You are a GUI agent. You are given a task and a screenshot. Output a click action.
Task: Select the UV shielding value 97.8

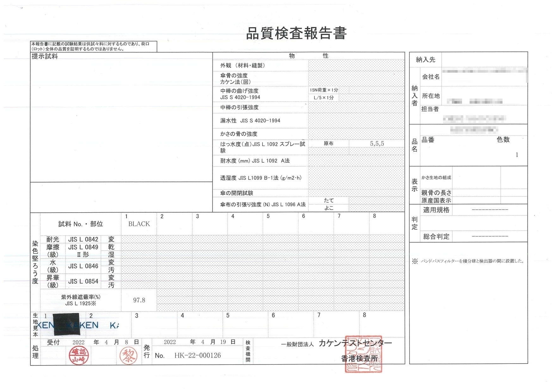pyautogui.click(x=139, y=300)
